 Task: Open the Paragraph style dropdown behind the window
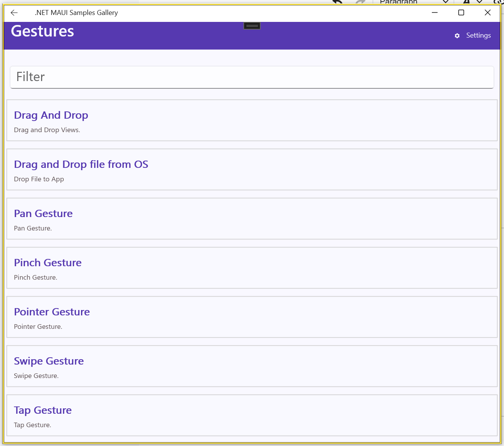tap(445, 2)
